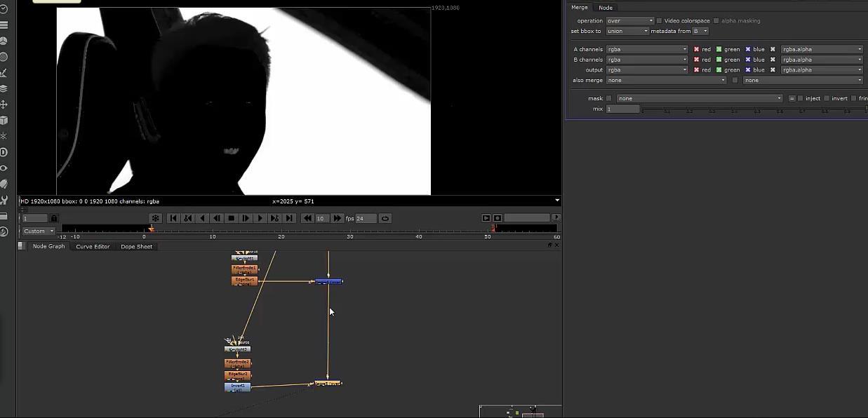Open also merge none dropdown
Viewport: 868px width, 418px height.
[666, 80]
